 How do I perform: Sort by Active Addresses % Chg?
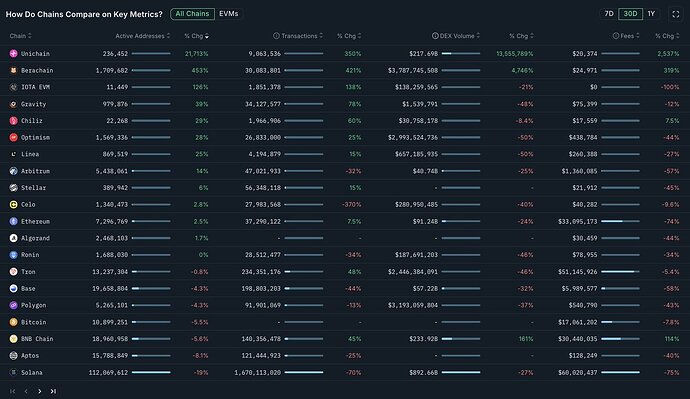(x=196, y=36)
